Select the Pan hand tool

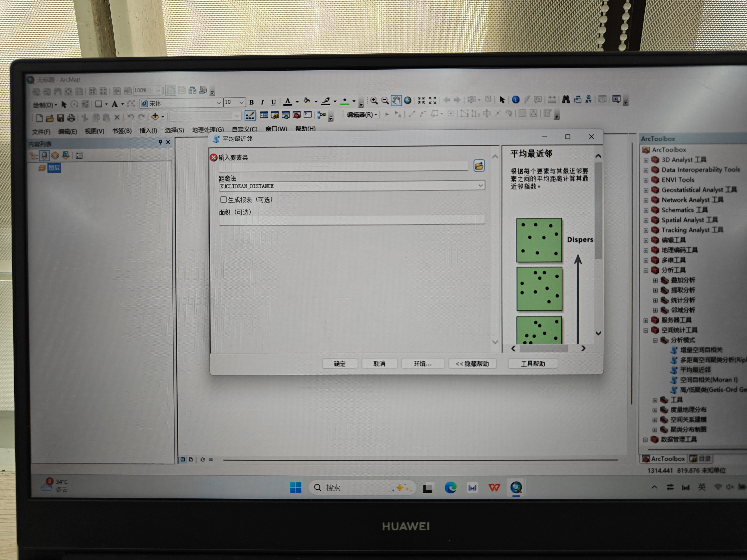396,100
